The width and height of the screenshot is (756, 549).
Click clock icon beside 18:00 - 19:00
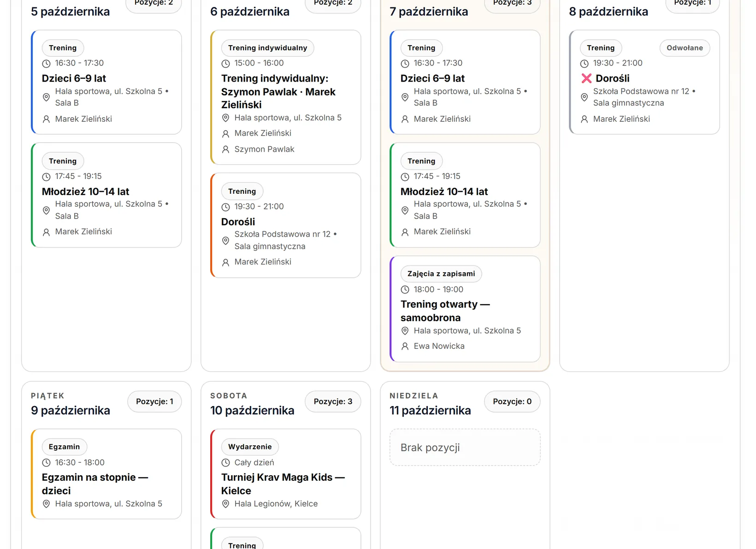405,290
